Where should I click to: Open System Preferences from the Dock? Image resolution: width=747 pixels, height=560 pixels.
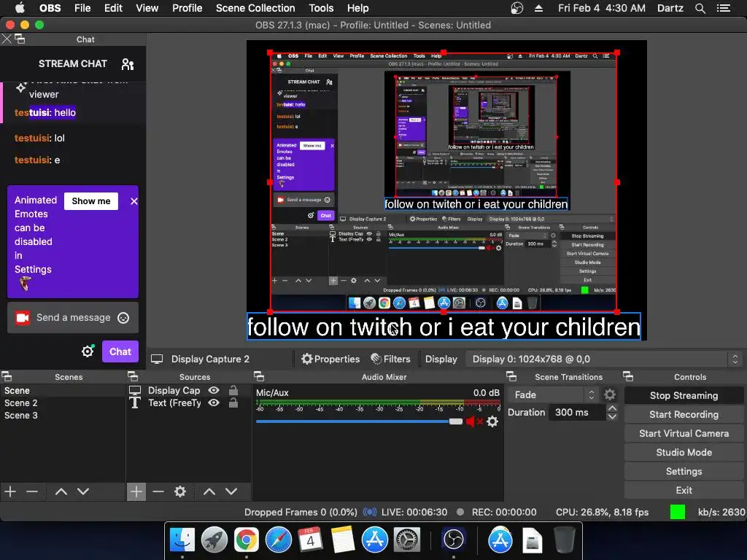[x=407, y=540]
